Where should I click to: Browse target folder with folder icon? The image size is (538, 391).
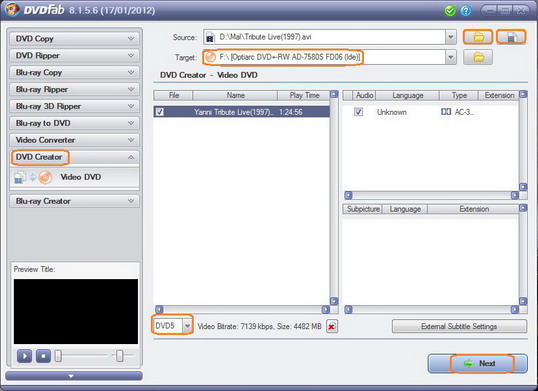pyautogui.click(x=478, y=57)
